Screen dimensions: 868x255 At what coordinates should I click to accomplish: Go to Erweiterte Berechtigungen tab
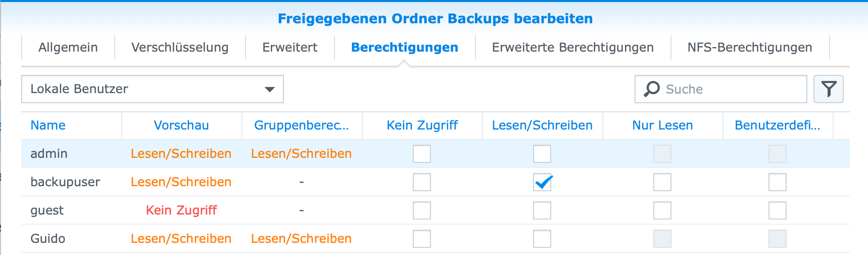(x=573, y=48)
